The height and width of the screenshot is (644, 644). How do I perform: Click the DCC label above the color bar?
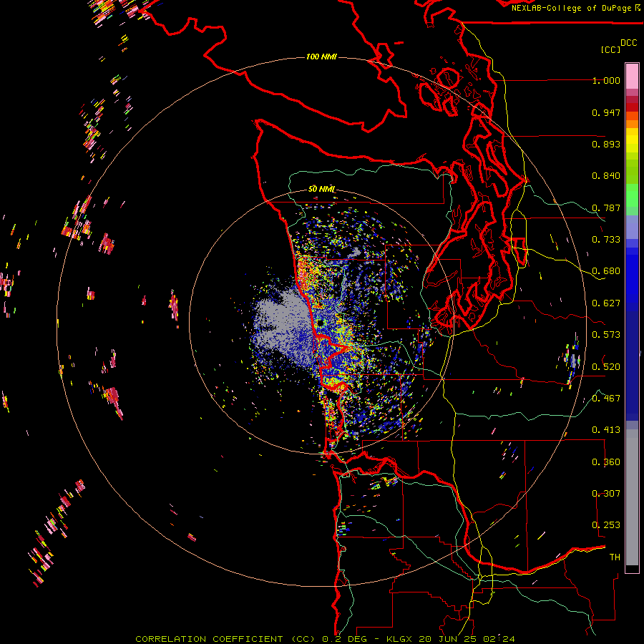pos(628,42)
